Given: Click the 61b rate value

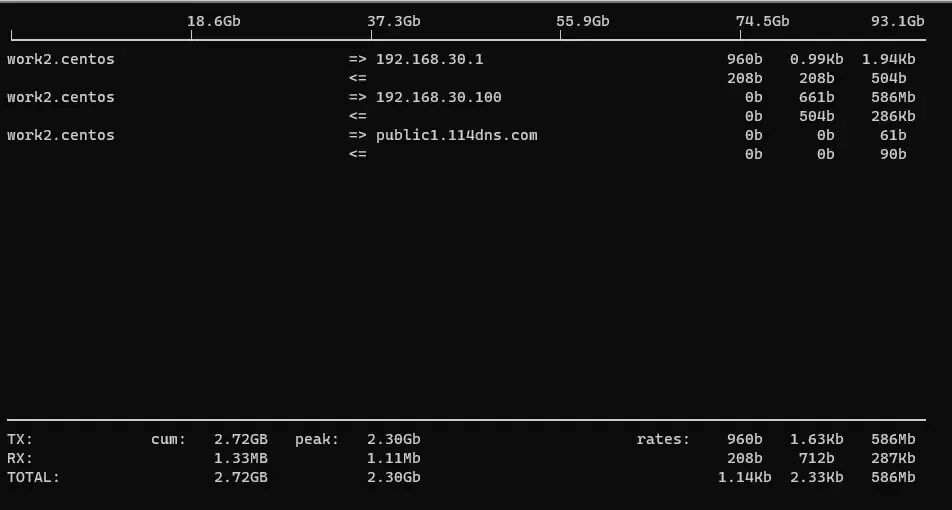Looking at the screenshot, I should (893, 135).
